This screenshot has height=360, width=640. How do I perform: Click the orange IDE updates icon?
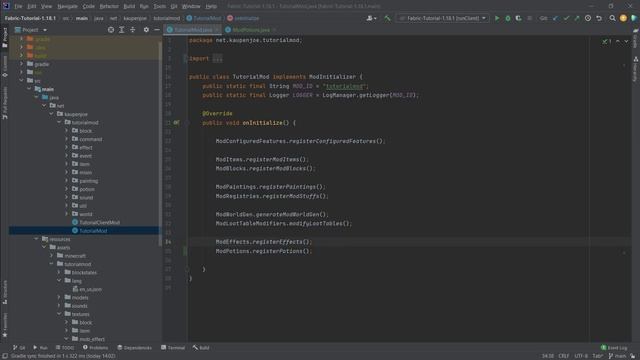coord(623,18)
